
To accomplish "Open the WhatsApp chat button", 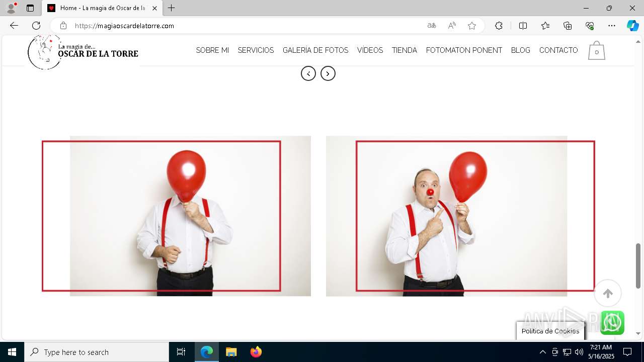I will coord(612,323).
